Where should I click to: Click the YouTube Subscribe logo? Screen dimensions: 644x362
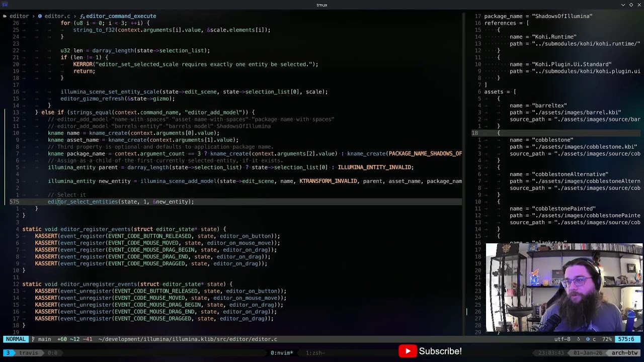407,351
